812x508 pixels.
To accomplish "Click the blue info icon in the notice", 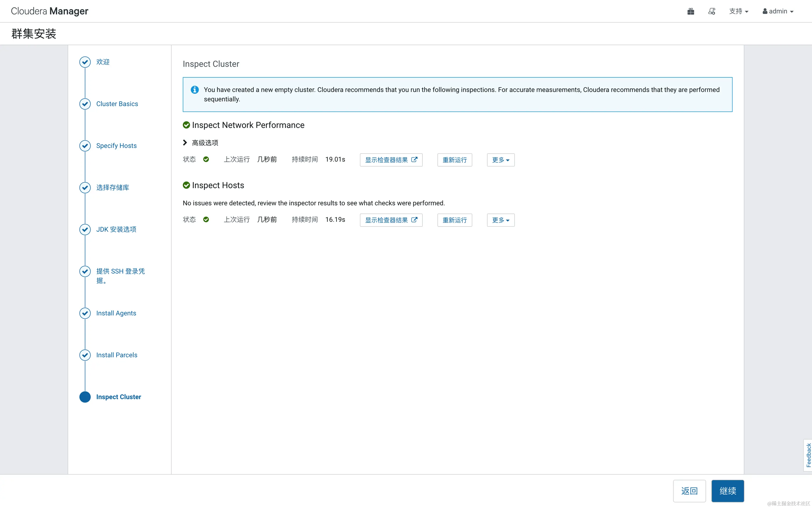I will (x=195, y=90).
